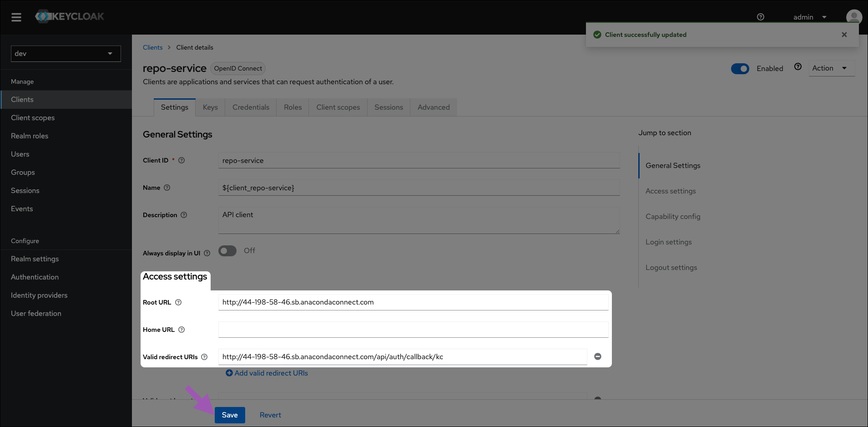Click the Client ID help icon
This screenshot has height=427, width=868.
pyautogui.click(x=182, y=160)
